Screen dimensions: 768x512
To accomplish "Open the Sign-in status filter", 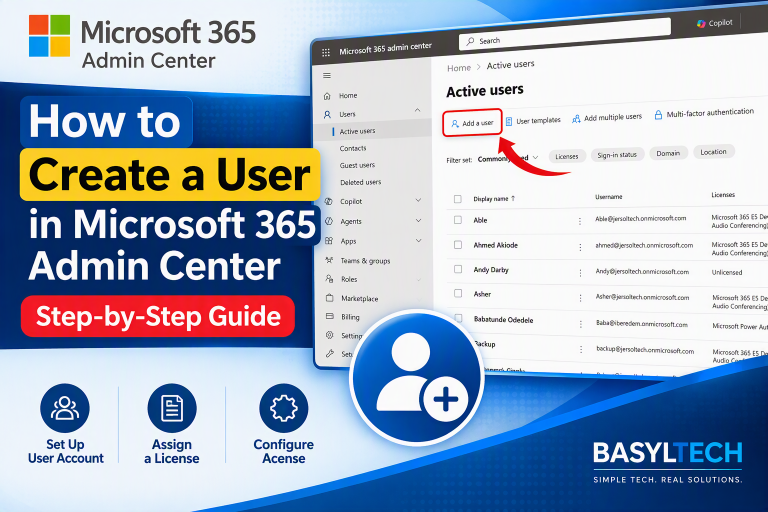I will pos(617,155).
